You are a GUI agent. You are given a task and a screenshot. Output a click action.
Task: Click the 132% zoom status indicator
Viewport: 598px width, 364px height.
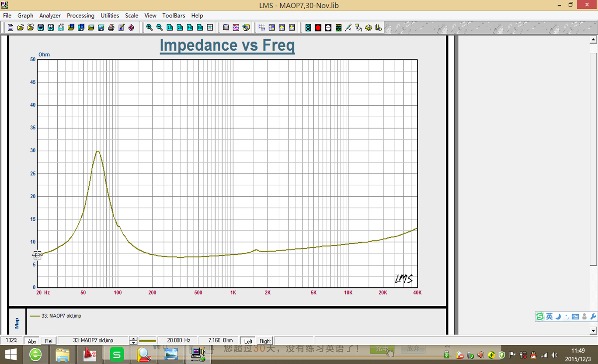pos(12,340)
